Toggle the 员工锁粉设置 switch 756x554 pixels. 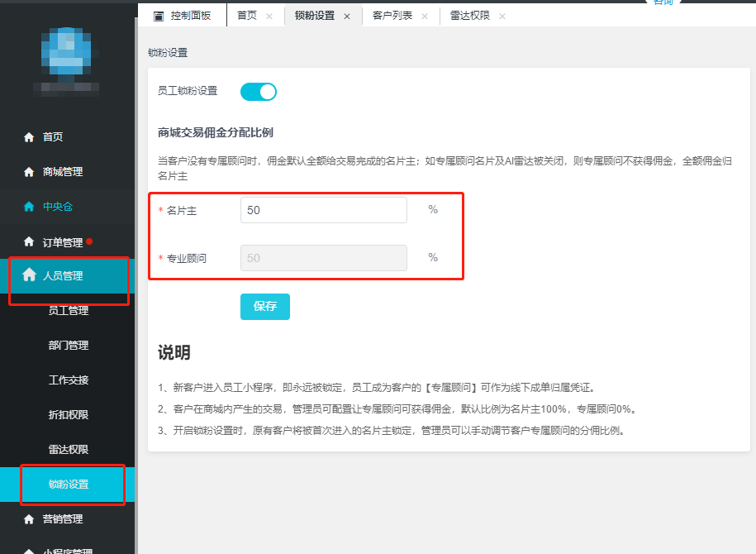(259, 92)
